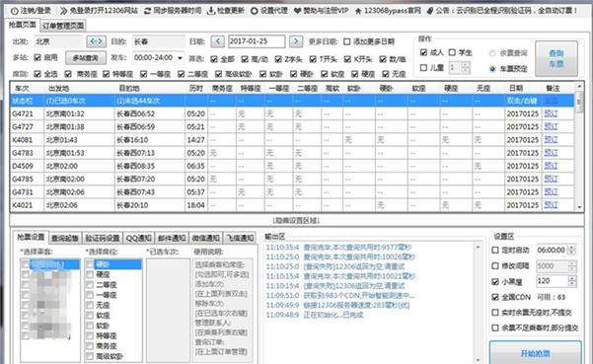The height and width of the screenshot is (364, 593).
Task: Swap departure and destination stations
Action: (x=96, y=40)
